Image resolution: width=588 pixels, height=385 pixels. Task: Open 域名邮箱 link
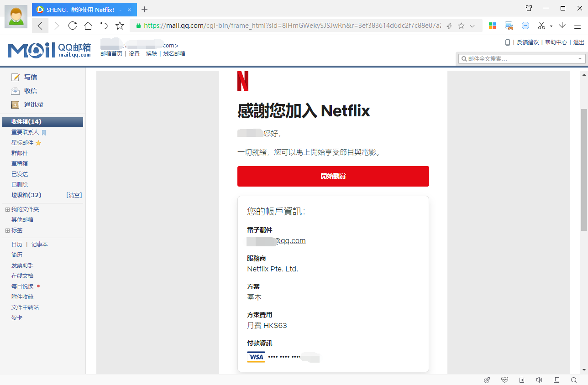174,53
